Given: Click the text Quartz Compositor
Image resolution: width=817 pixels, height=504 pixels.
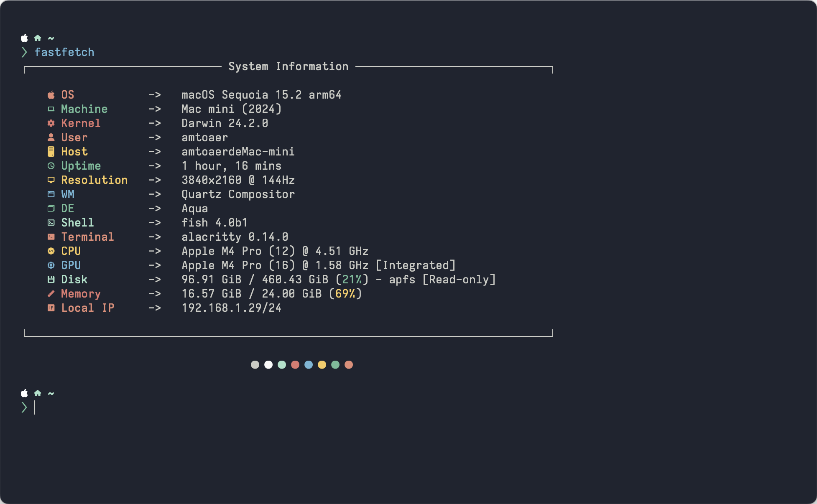Looking at the screenshot, I should click(x=238, y=194).
